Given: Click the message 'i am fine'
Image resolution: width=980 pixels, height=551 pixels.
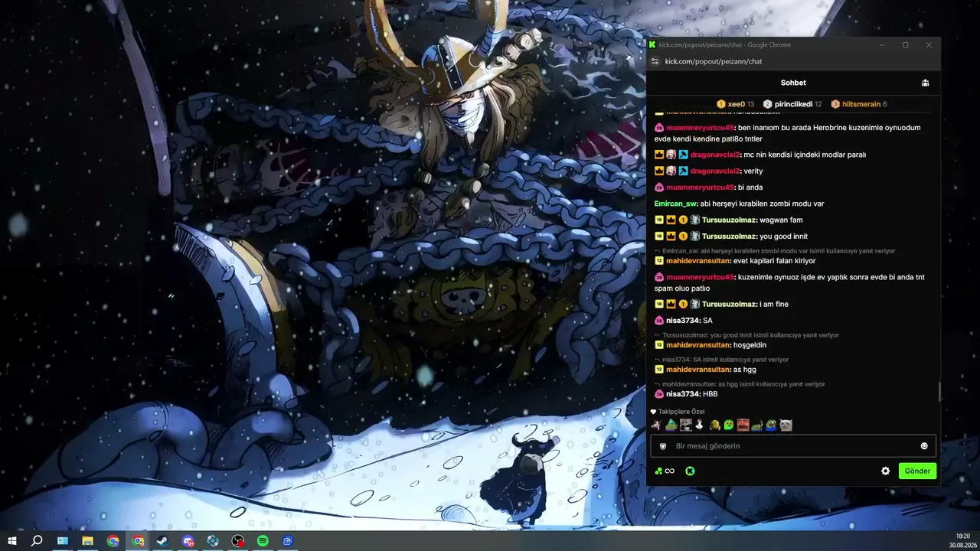Looking at the screenshot, I should pyautogui.click(x=774, y=305).
